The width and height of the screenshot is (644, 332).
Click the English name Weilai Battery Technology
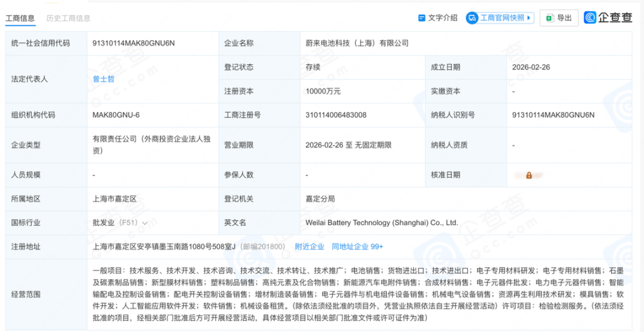[382, 223]
